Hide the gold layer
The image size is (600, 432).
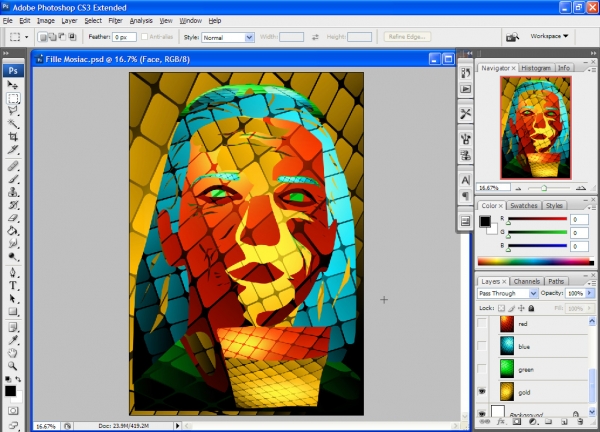pos(482,391)
